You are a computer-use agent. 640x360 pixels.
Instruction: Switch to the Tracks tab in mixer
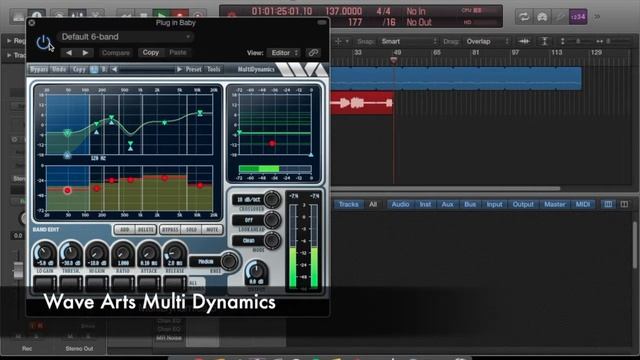click(x=349, y=204)
